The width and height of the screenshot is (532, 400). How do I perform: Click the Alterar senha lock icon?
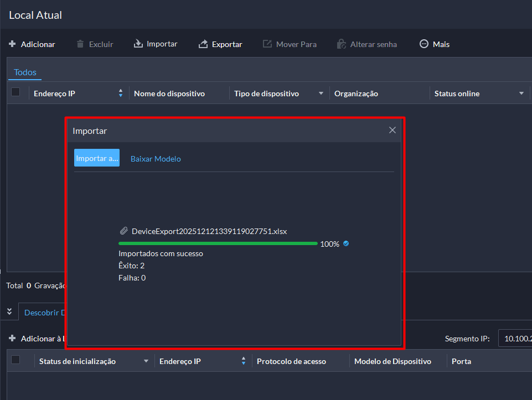click(342, 44)
